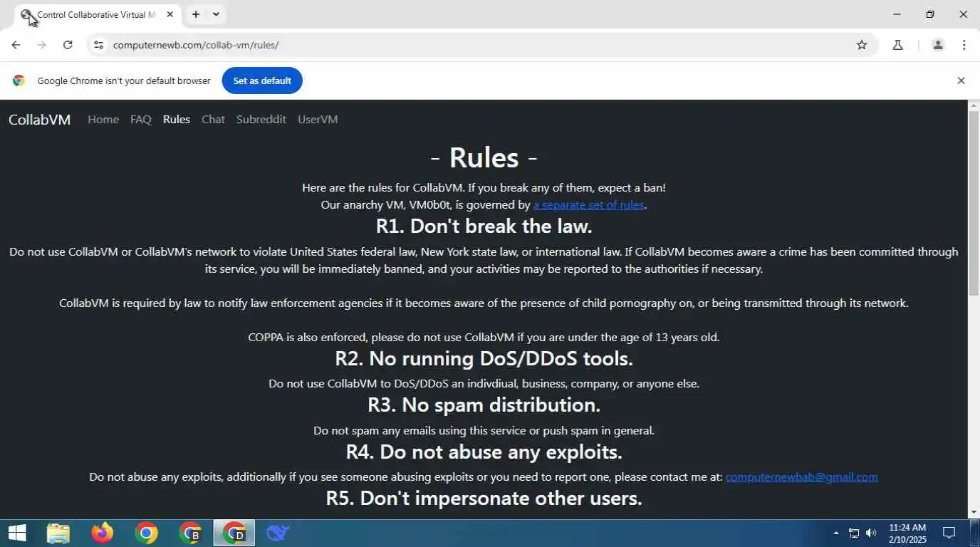Image resolution: width=980 pixels, height=547 pixels.
Task: Click the address bar URL
Action: pyautogui.click(x=196, y=45)
